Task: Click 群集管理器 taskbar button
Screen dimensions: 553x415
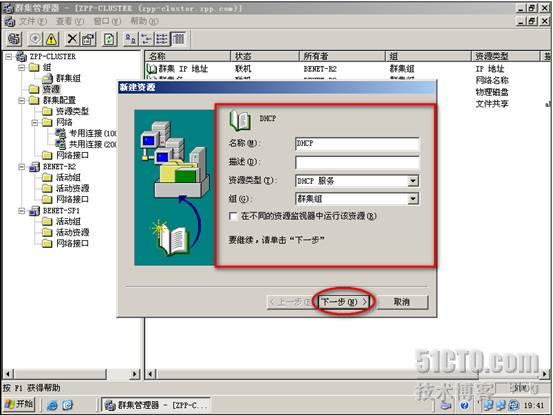Action: point(156,405)
